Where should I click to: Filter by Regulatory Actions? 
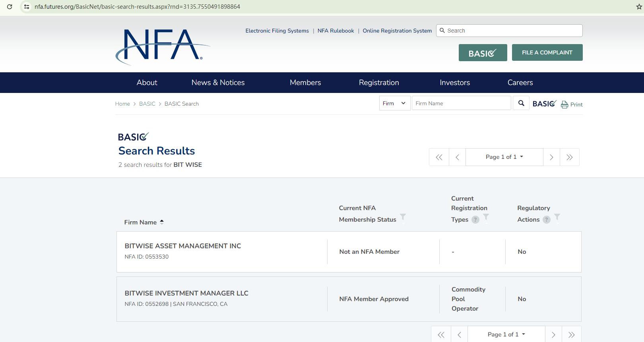557,217
